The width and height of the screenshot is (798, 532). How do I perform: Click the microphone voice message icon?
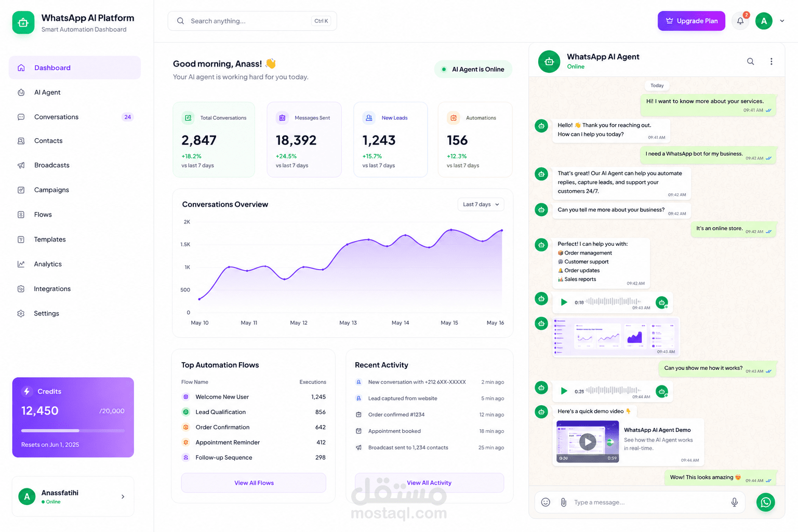(x=735, y=502)
